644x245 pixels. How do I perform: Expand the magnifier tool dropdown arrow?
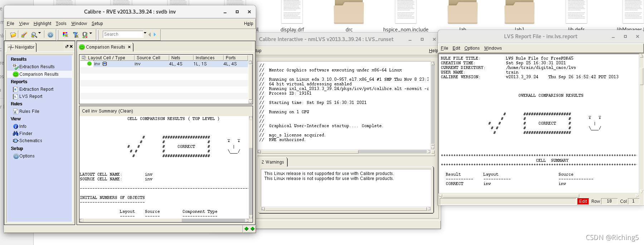tap(39, 33)
